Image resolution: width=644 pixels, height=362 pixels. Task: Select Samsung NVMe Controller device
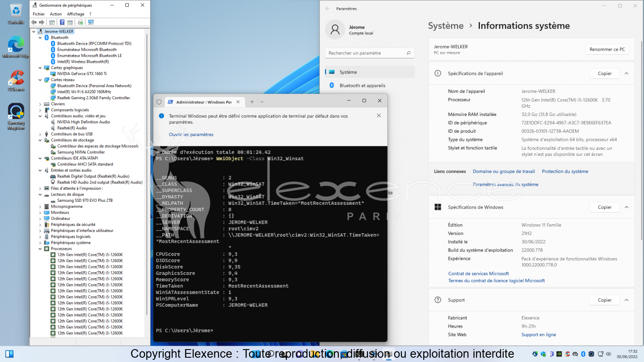pos(81,152)
